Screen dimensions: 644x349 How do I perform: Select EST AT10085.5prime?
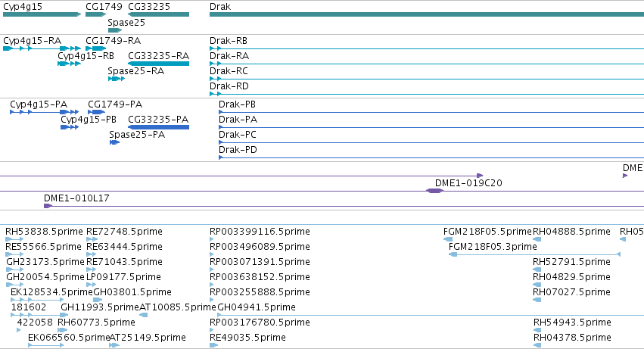[178, 308]
